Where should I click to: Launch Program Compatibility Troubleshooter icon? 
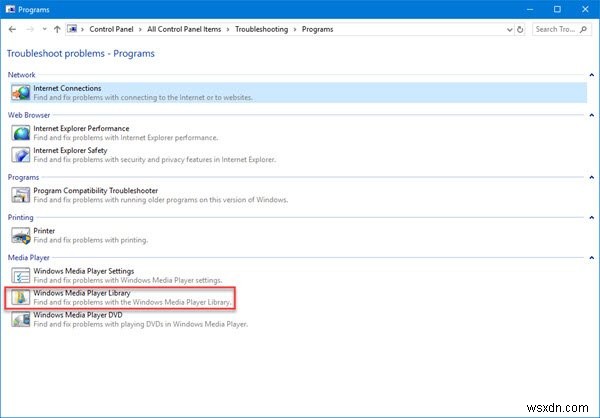tap(20, 194)
